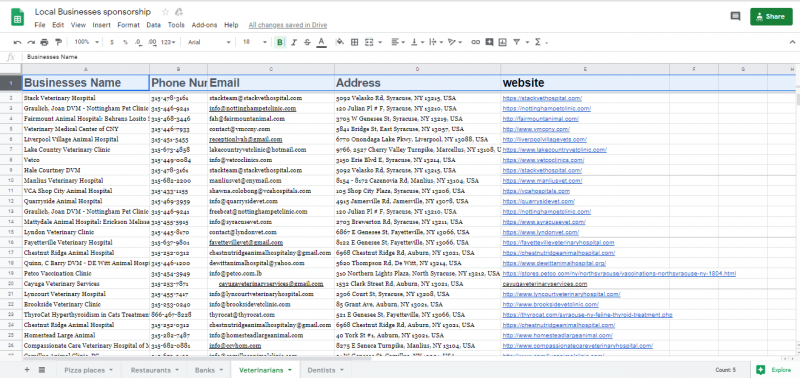Image resolution: width=800 pixels, height=378 pixels.
Task: Star the Local Businesses sponsorship document
Action: pyautogui.click(x=165, y=12)
